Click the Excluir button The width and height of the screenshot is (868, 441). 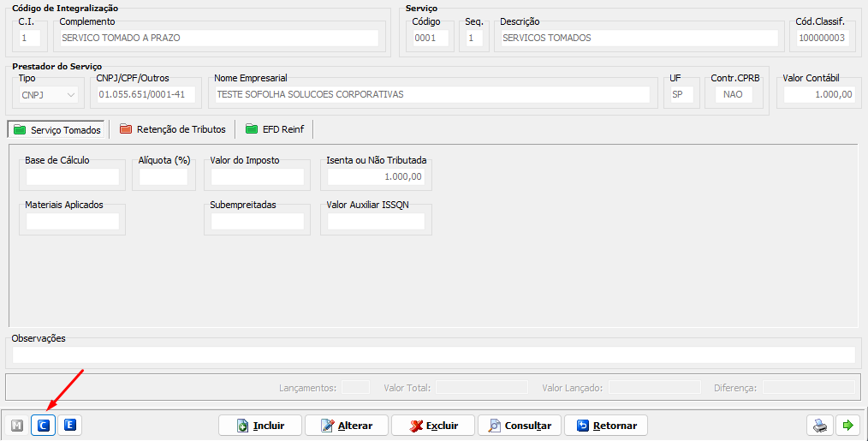[433, 425]
